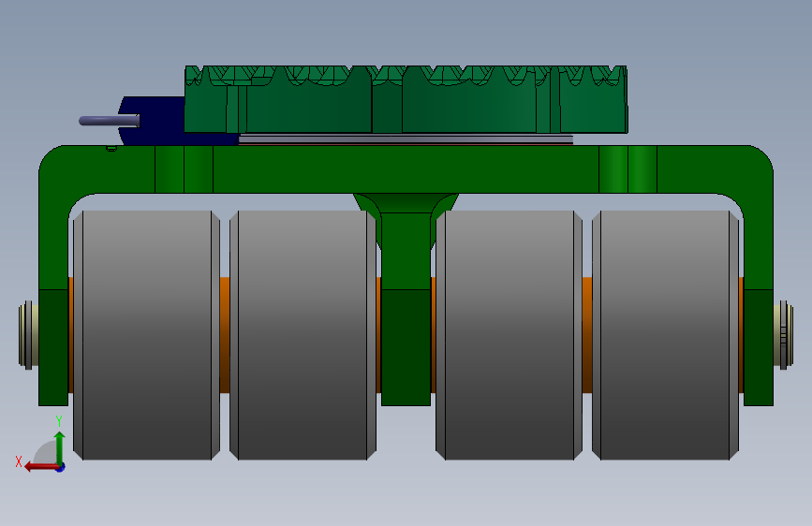Select the rightmost gray roller wheel
The image size is (812, 526).
pyautogui.click(x=666, y=335)
